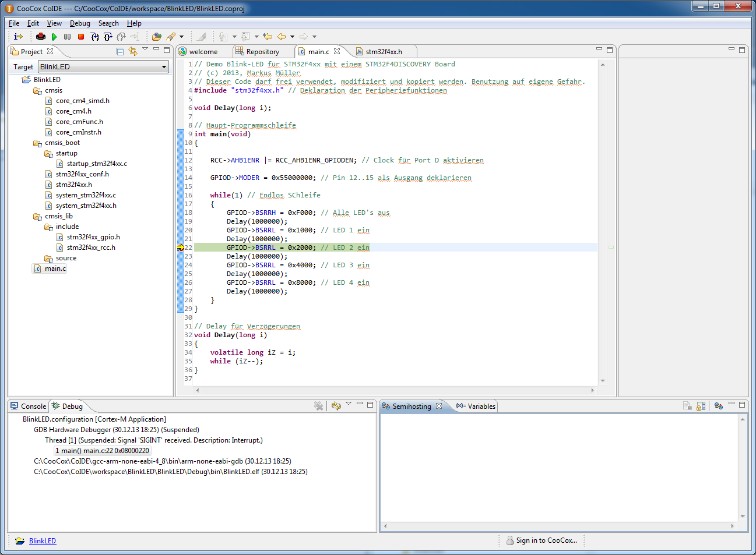This screenshot has height=555, width=756.
Task: Open back history dropdown arrow
Action: click(x=292, y=37)
